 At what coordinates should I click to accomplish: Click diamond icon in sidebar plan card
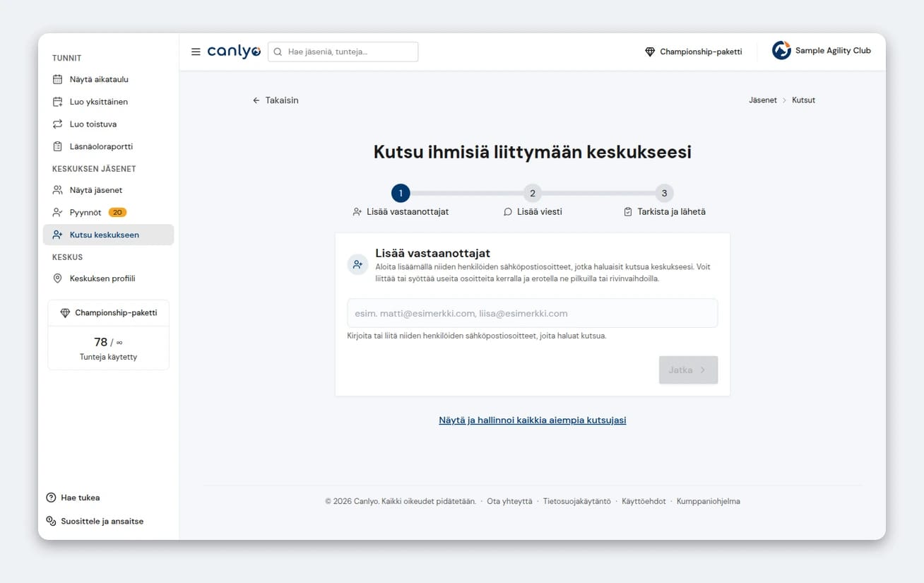tap(65, 312)
